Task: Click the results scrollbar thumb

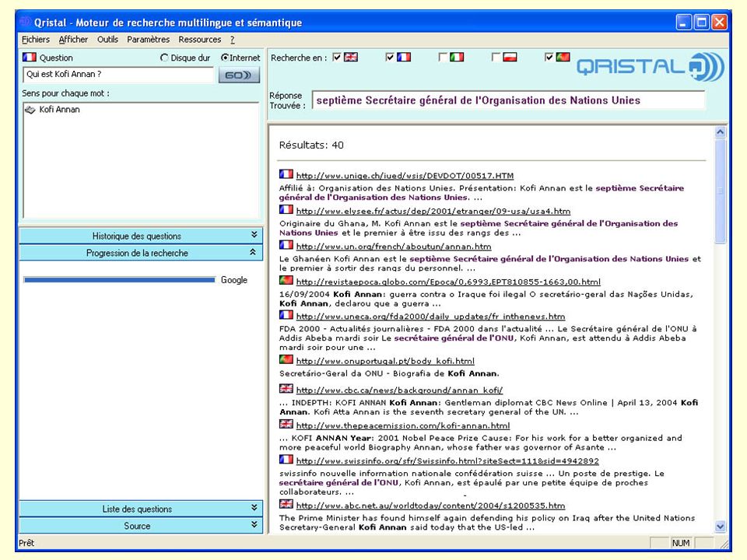Action: click(x=721, y=191)
